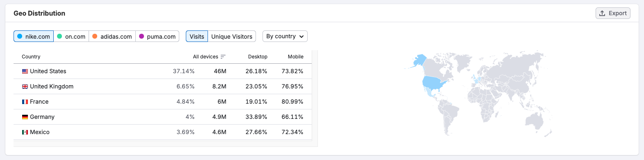644x160 pixels.
Task: Click the purple puma.com color dot
Action: click(x=142, y=36)
